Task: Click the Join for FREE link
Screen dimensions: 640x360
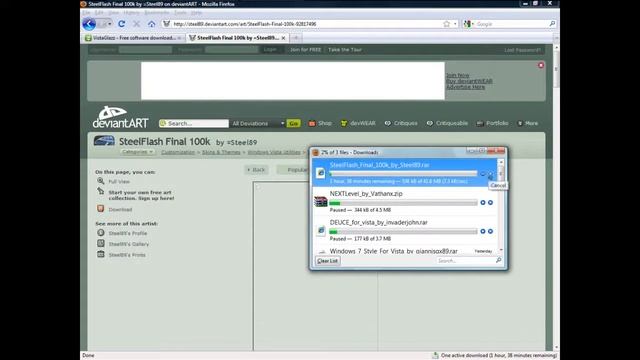Action: [x=305, y=50]
